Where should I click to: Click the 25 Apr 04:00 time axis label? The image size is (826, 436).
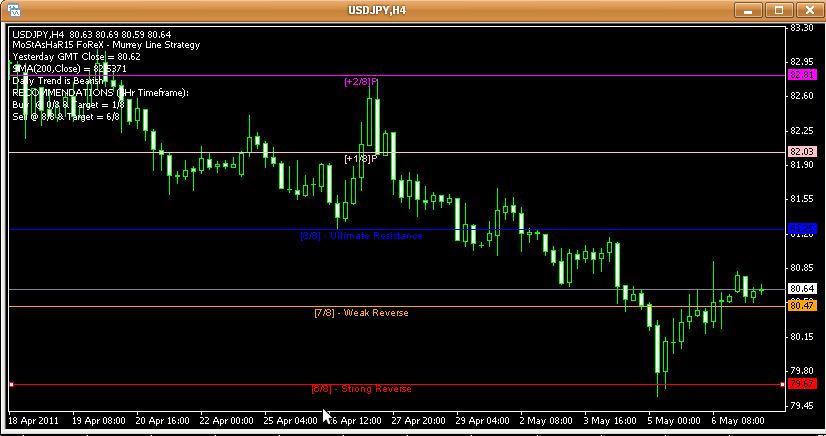tap(291, 421)
